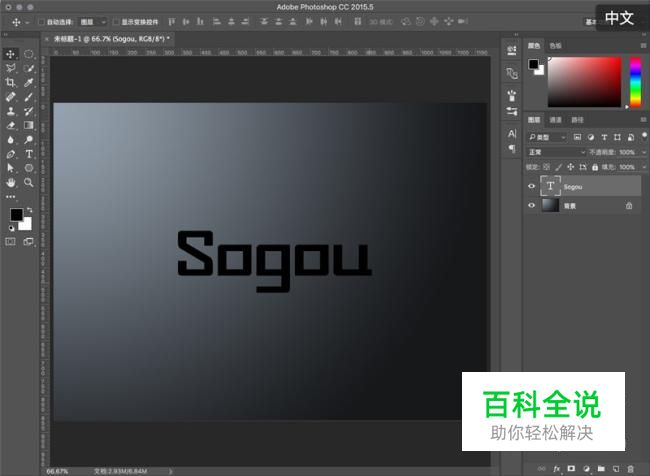Toggle the shape layer filter
This screenshot has height=476, width=650.
[617, 137]
